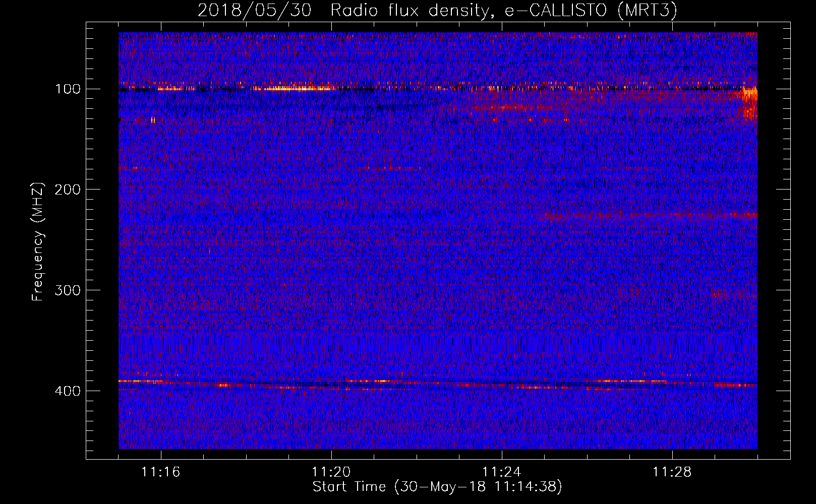This screenshot has height=504, width=816.
Task: Click the 'Start Time (30-May-18 11:14:38)' label
Action: point(437,487)
